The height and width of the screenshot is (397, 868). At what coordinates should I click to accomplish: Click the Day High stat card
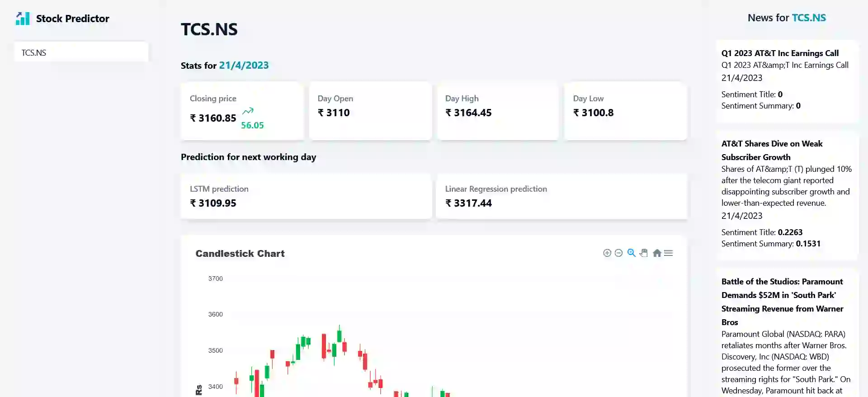pyautogui.click(x=498, y=111)
